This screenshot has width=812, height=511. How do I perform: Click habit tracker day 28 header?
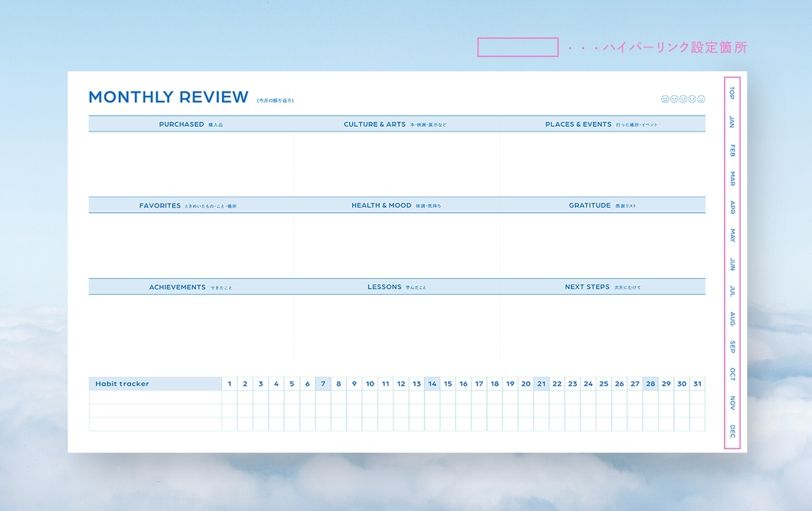click(x=650, y=383)
